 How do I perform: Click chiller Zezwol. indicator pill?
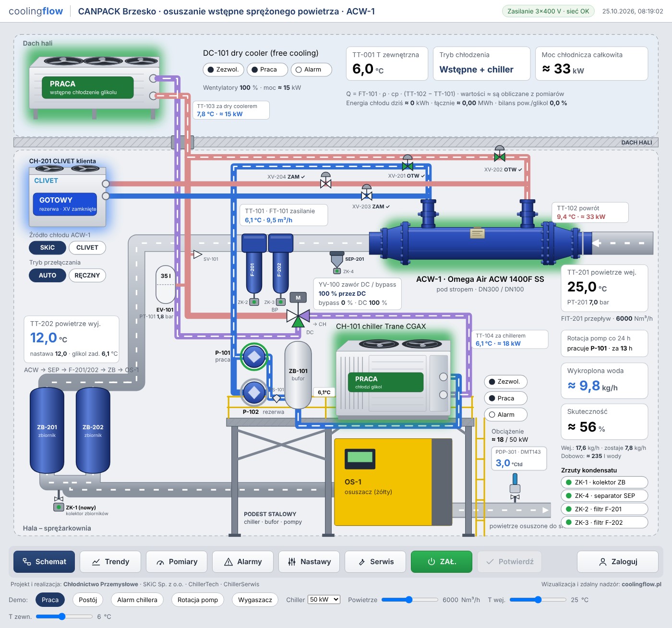point(505,382)
